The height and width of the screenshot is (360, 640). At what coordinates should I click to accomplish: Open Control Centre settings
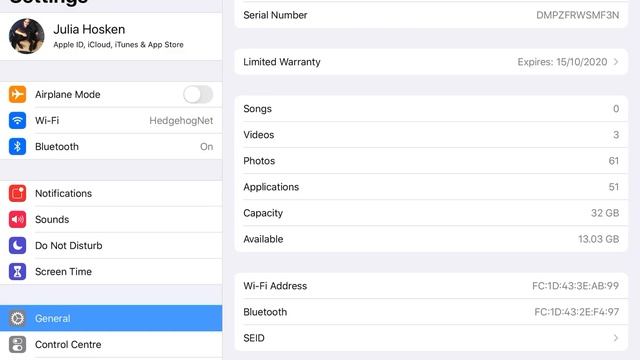(x=111, y=344)
